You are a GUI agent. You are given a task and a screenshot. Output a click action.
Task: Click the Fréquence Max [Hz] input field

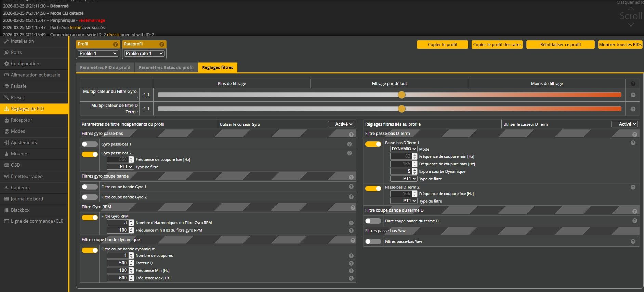(x=118, y=278)
